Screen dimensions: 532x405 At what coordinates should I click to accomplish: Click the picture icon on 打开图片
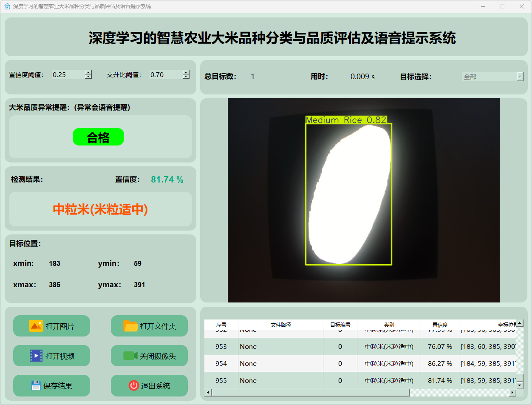[36, 326]
